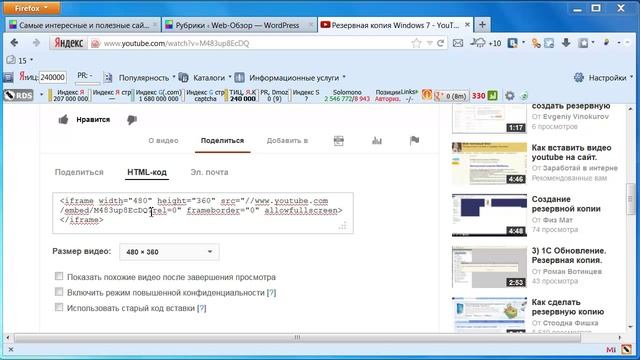This screenshot has height=360, width=640.
Task: Open the VK toolbar icon
Action: [512, 43]
